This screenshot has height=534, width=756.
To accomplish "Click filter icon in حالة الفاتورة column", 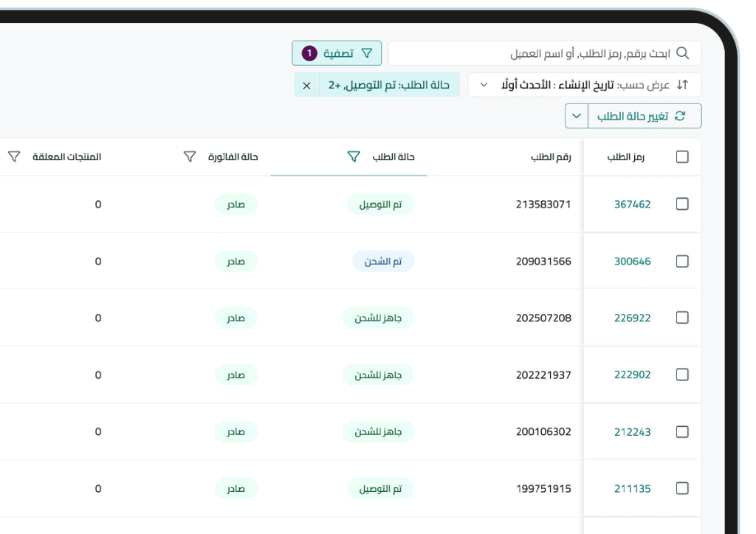I will click(190, 157).
